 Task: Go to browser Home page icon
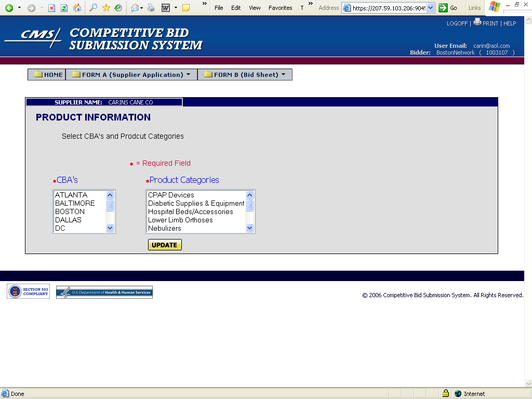[x=77, y=8]
